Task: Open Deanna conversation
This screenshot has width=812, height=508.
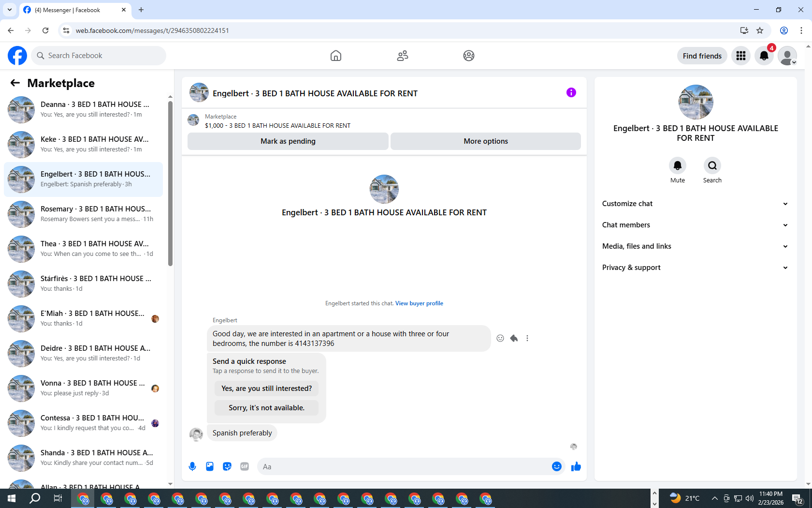Action: tap(83, 110)
